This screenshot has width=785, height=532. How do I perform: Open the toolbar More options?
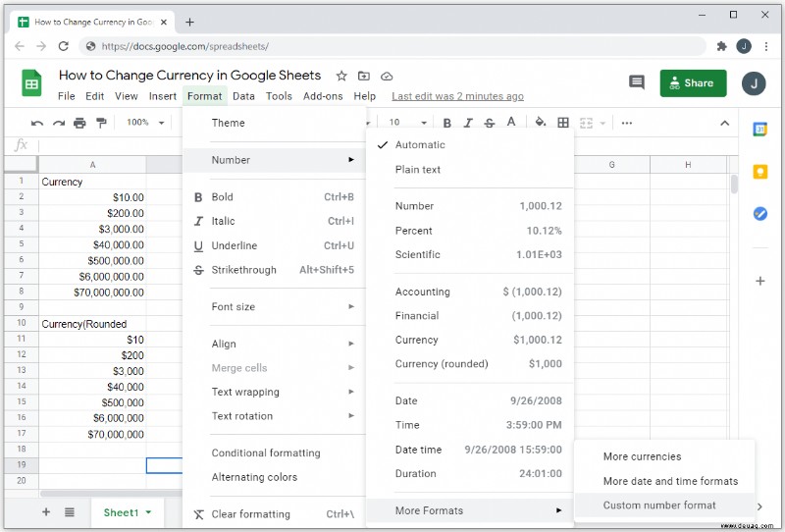(x=627, y=123)
